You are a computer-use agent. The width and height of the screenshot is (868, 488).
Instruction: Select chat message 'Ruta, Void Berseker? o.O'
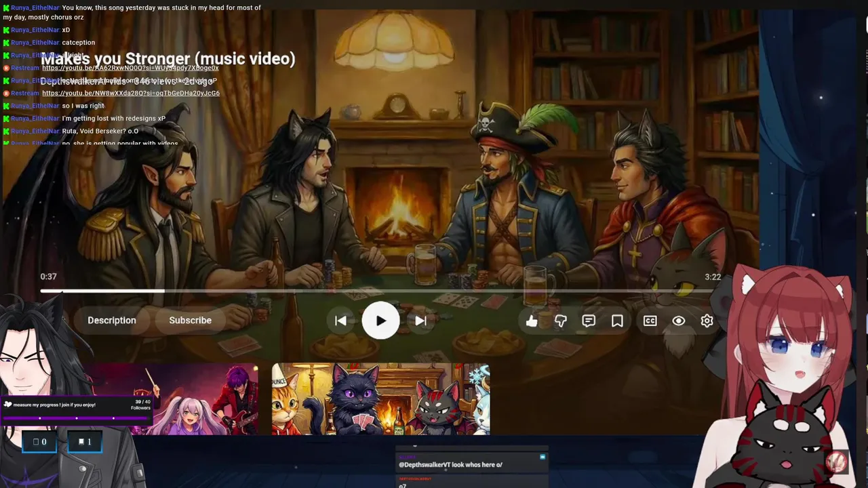click(x=100, y=131)
